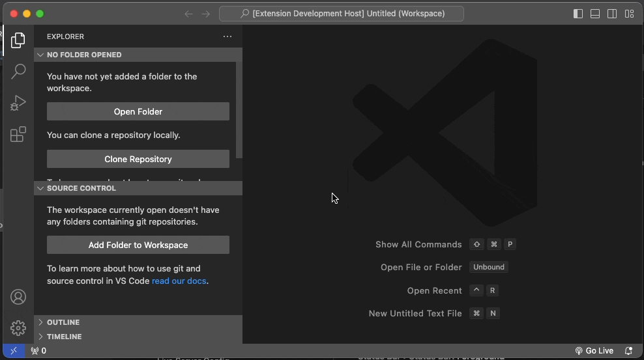The width and height of the screenshot is (644, 360).
Task: Open the Search view icon
Action: coord(18,72)
